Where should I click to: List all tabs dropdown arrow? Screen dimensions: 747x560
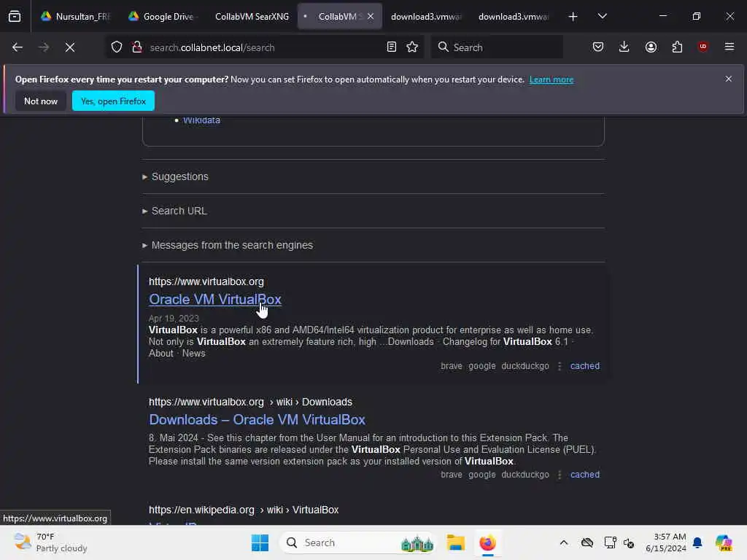[602, 16]
